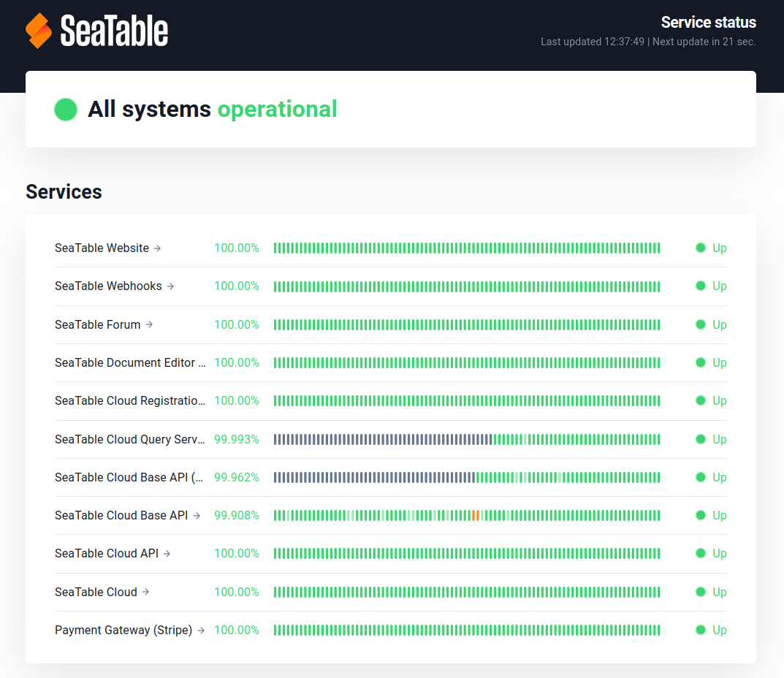Click the "Service status" header title
Viewport: 784px width, 678px height.
(709, 23)
